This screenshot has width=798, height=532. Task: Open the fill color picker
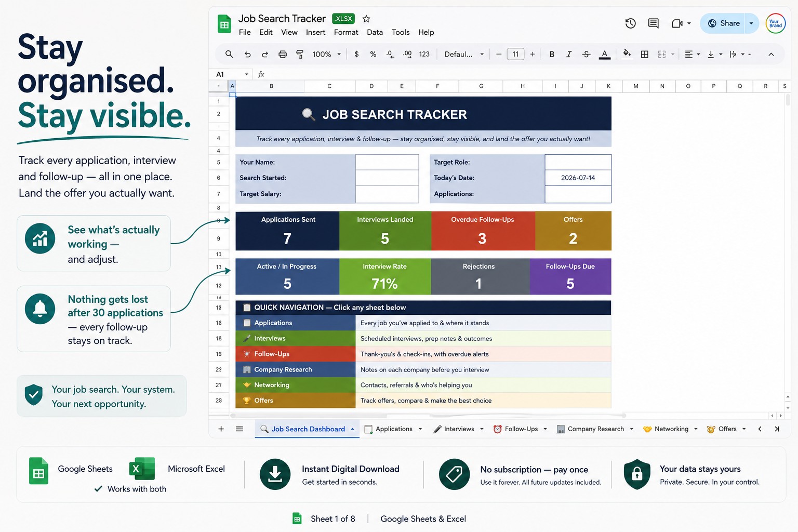pos(627,54)
